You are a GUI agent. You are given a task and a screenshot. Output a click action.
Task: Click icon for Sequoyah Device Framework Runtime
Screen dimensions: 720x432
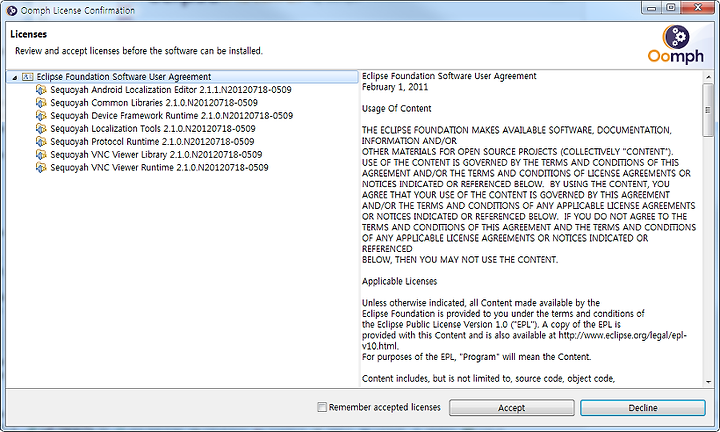41,115
